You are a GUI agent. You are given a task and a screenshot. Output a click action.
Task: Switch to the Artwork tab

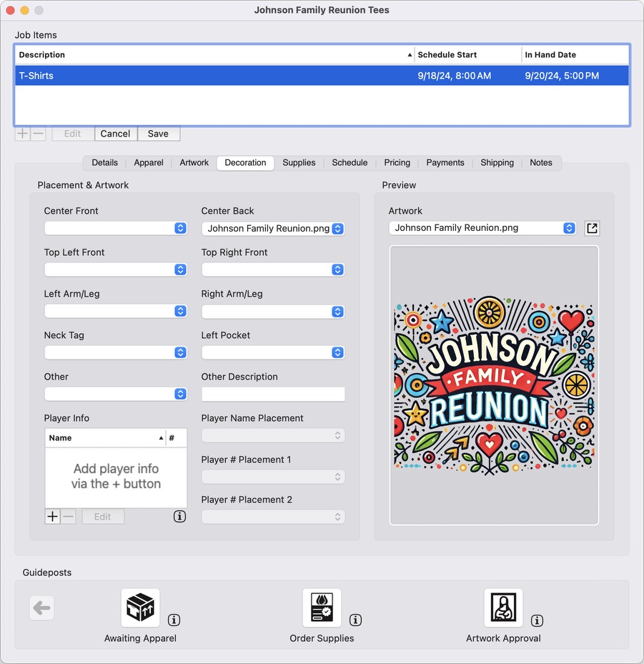point(194,163)
